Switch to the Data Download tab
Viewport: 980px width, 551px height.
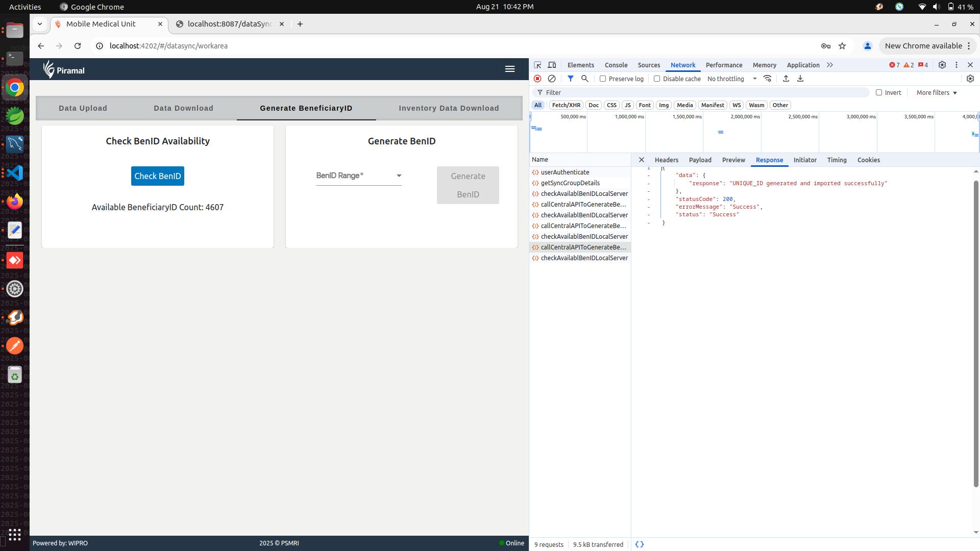click(x=183, y=108)
